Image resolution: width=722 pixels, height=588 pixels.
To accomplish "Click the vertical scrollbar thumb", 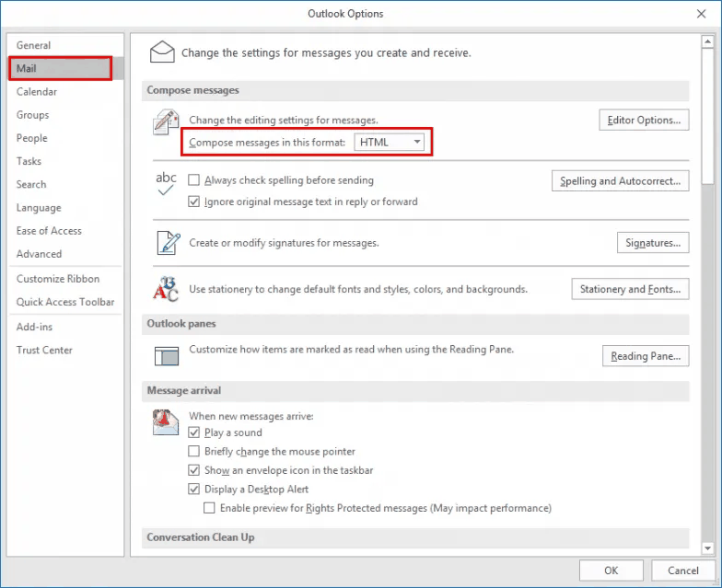I will (707, 116).
